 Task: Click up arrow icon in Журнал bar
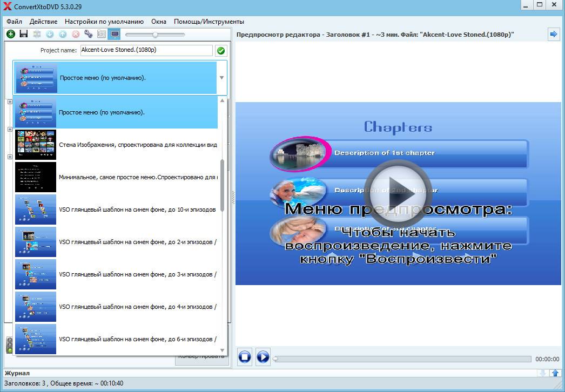(555, 373)
